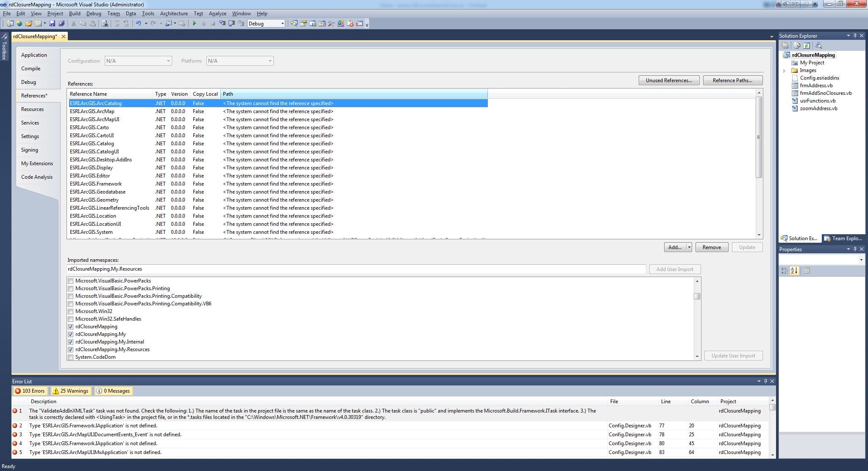Check the Microsoft.VisualBasic.PowerPacks.Printing namespace
The width and height of the screenshot is (868, 471).
coord(71,288)
